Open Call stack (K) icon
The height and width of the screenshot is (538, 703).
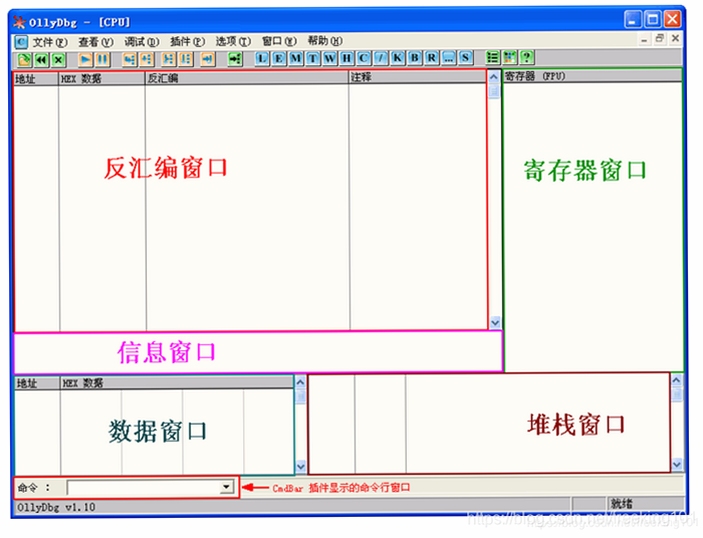click(398, 58)
